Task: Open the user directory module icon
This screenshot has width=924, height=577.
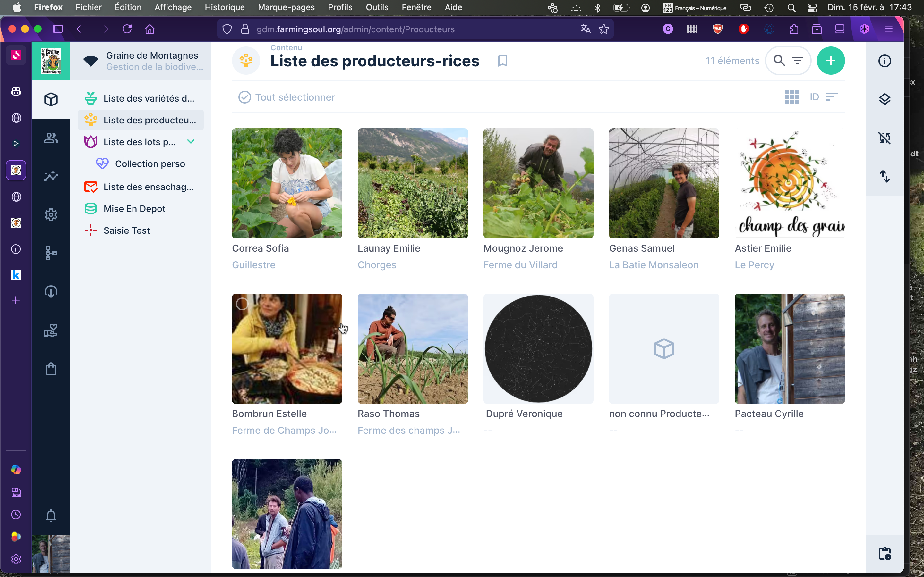Action: click(51, 138)
